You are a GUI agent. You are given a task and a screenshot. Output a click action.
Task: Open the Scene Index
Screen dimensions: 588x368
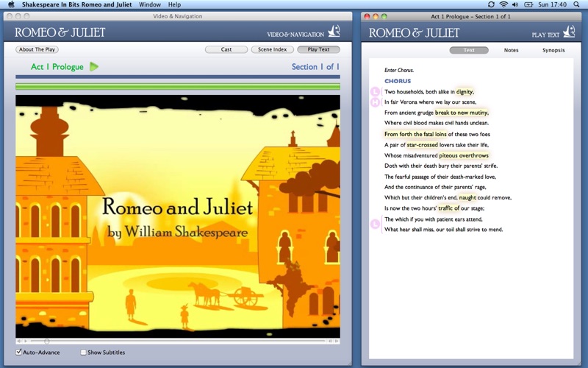[x=272, y=49]
